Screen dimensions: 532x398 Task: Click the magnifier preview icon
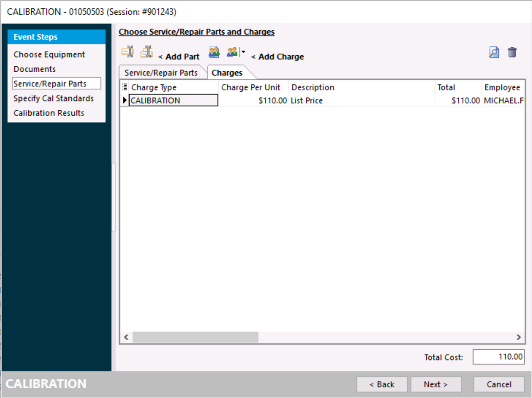(494, 53)
